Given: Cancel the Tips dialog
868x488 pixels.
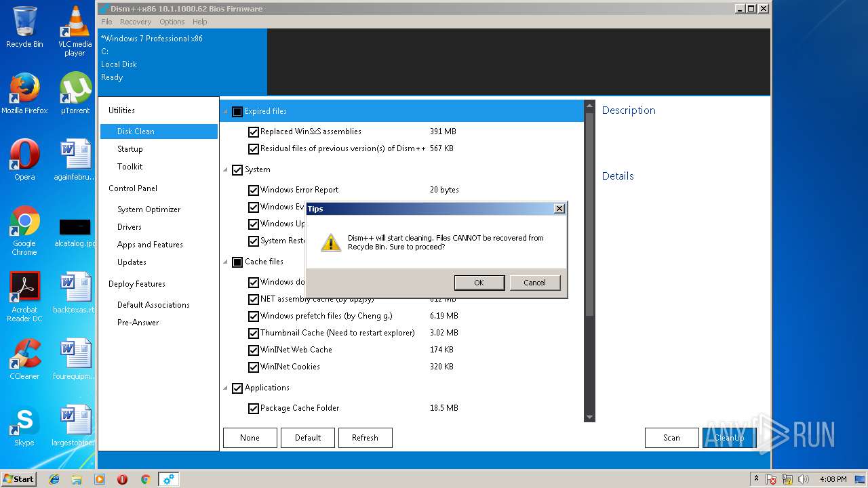Looking at the screenshot, I should 535,283.
